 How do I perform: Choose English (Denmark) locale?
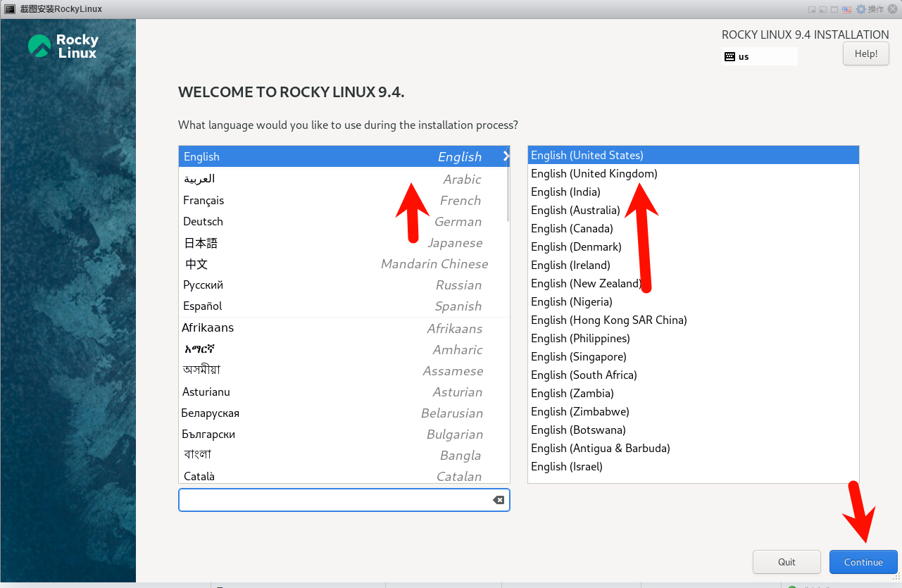[x=694, y=246]
